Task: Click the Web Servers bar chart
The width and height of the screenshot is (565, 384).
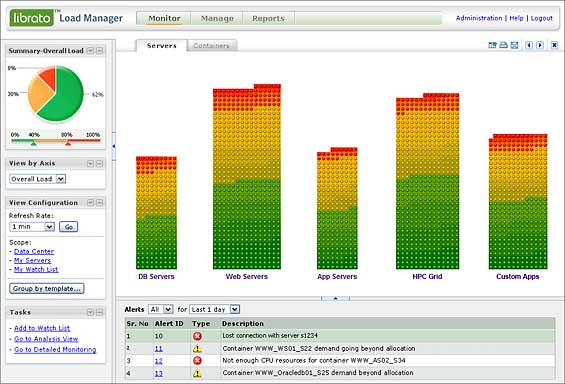Action: coord(247,177)
